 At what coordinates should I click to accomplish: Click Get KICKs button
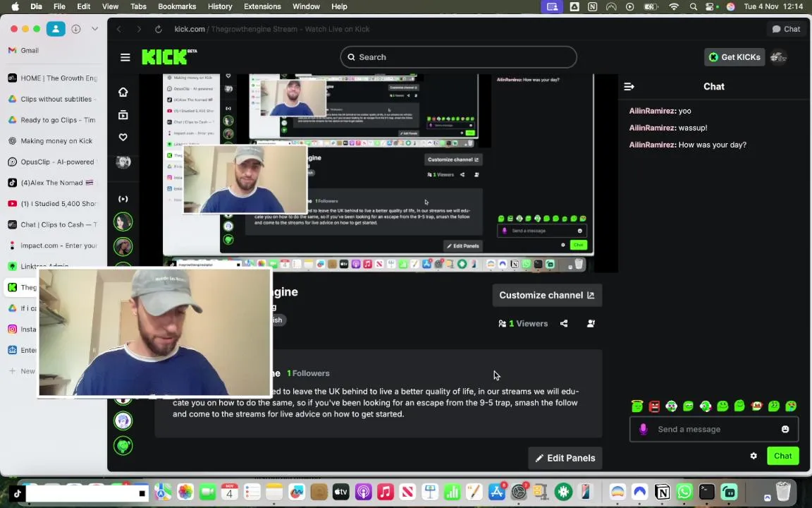(734, 57)
